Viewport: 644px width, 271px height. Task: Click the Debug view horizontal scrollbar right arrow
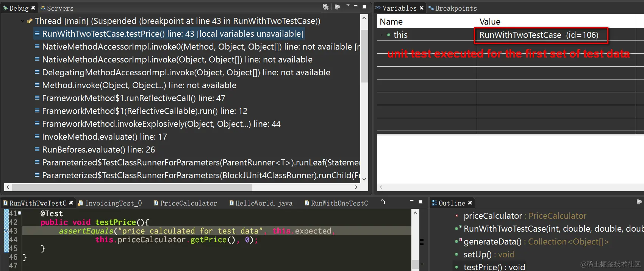356,187
